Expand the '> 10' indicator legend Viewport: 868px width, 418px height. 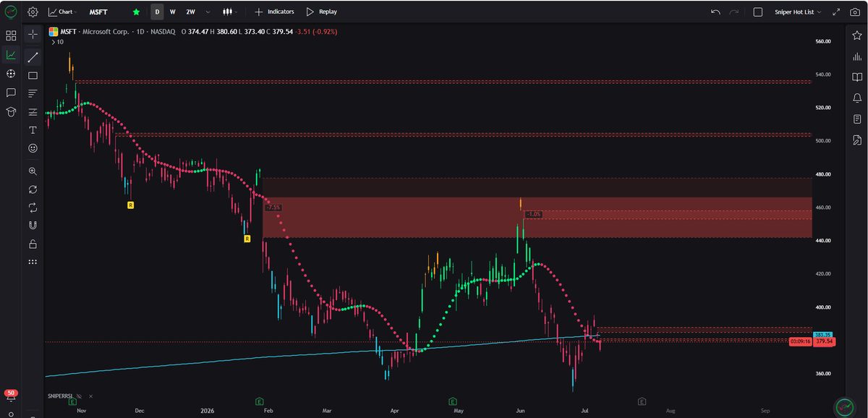[x=56, y=42]
